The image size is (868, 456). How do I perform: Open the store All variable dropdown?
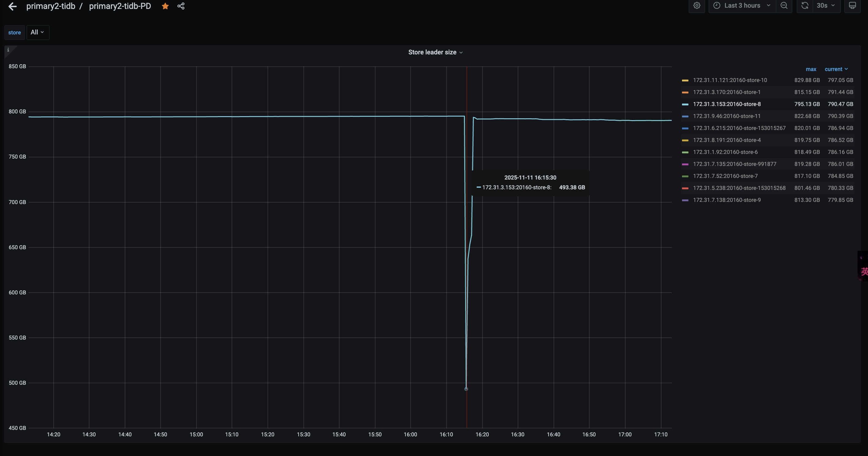pyautogui.click(x=37, y=32)
